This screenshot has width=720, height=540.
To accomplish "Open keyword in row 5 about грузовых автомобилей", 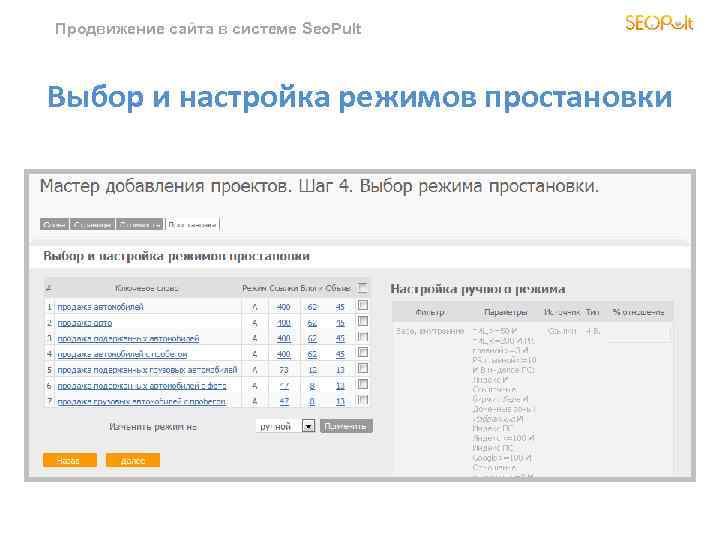I will tap(147, 370).
